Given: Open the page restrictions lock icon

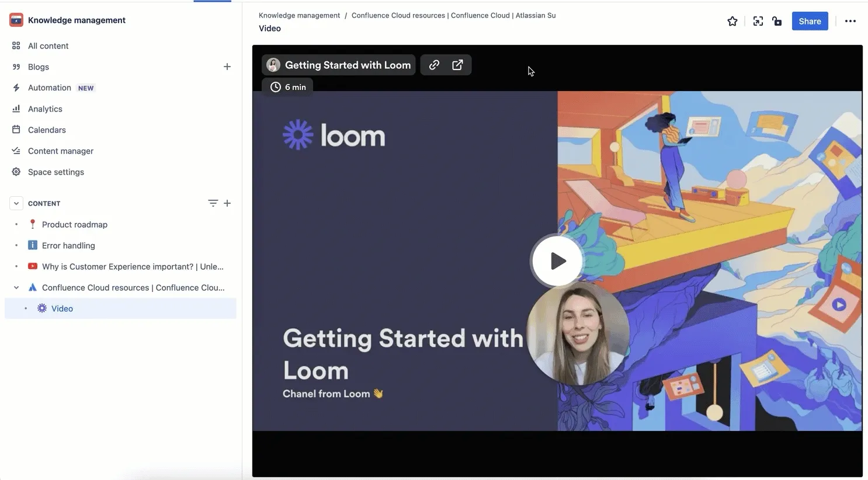Looking at the screenshot, I should click(x=777, y=21).
